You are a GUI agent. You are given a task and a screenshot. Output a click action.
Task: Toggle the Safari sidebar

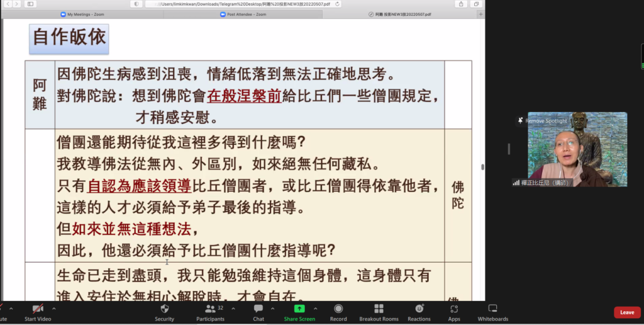click(30, 4)
